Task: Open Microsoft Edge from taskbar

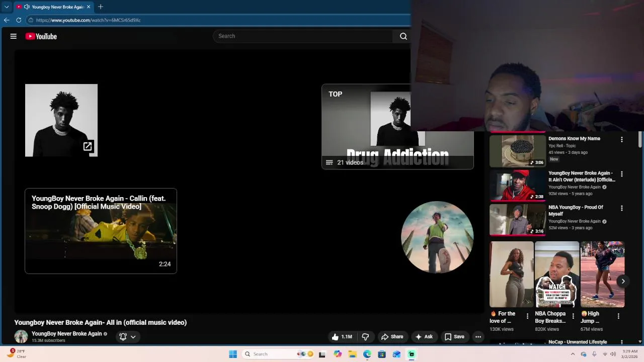Action: point(367,354)
